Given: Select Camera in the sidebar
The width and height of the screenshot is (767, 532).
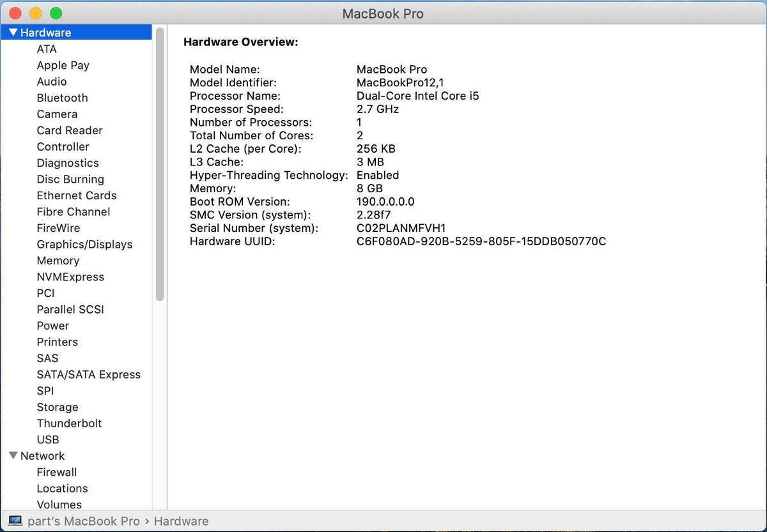Looking at the screenshot, I should [57, 114].
